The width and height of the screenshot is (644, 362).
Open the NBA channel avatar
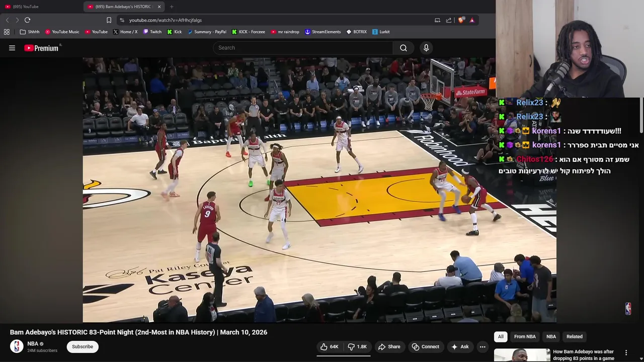pyautogui.click(x=17, y=346)
